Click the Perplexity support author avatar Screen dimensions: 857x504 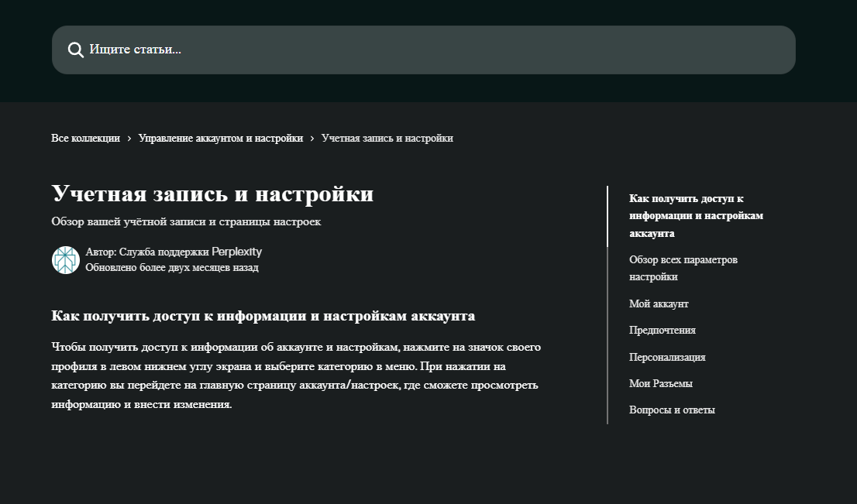coord(66,260)
